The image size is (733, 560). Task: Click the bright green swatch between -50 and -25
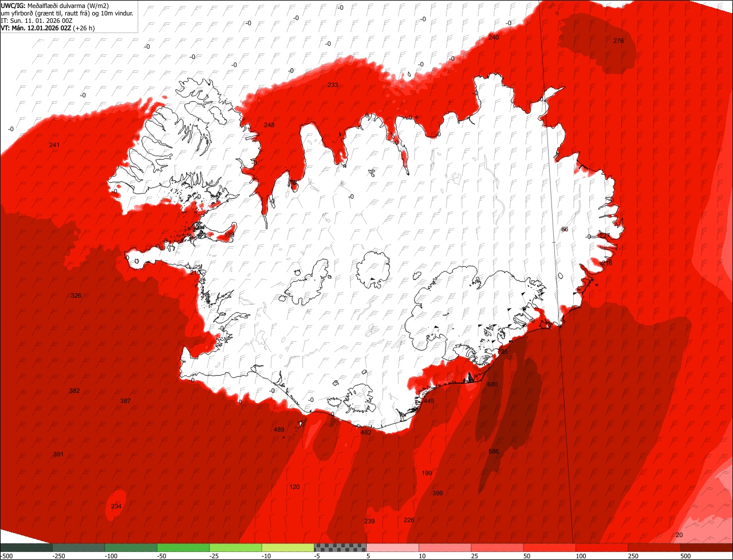[x=183, y=547]
